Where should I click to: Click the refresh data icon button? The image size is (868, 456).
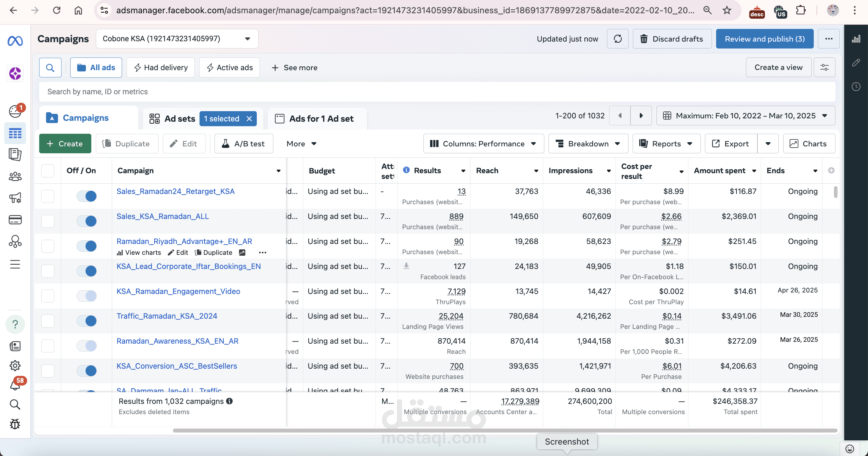pyautogui.click(x=617, y=39)
